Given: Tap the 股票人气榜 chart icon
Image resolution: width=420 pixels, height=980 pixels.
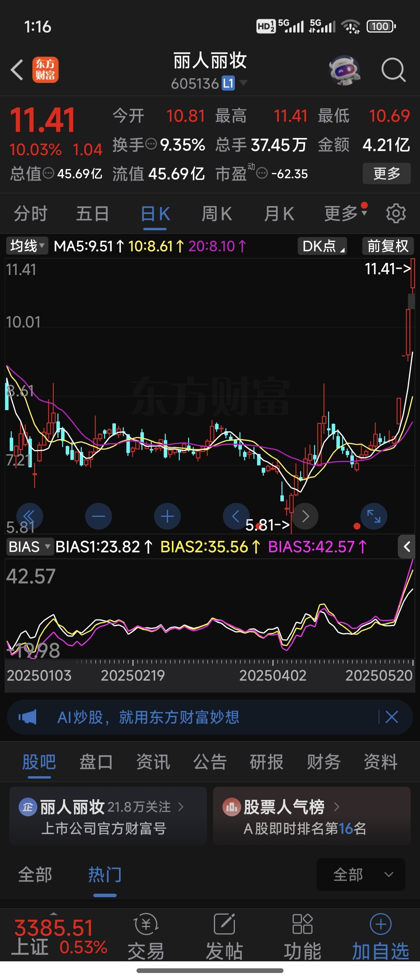Looking at the screenshot, I should point(231,807).
